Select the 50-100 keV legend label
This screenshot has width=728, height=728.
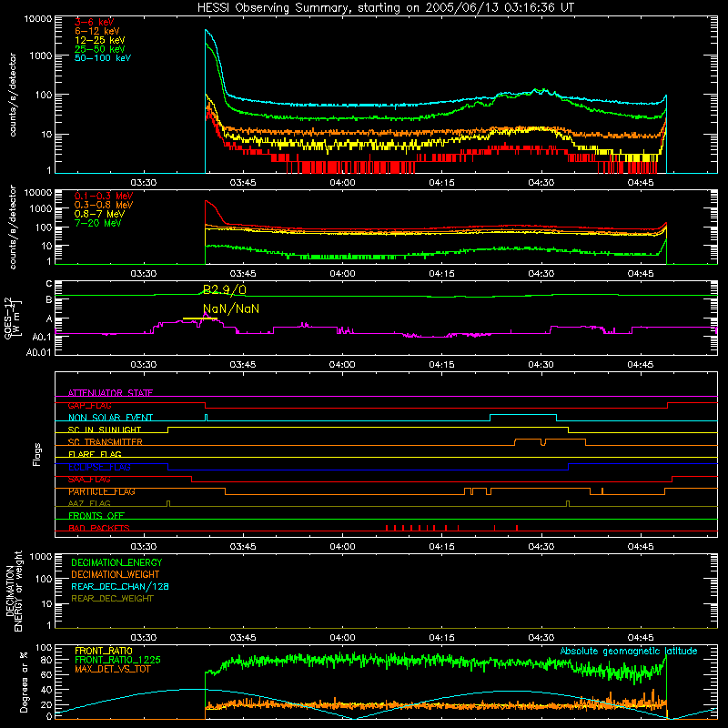click(103, 58)
